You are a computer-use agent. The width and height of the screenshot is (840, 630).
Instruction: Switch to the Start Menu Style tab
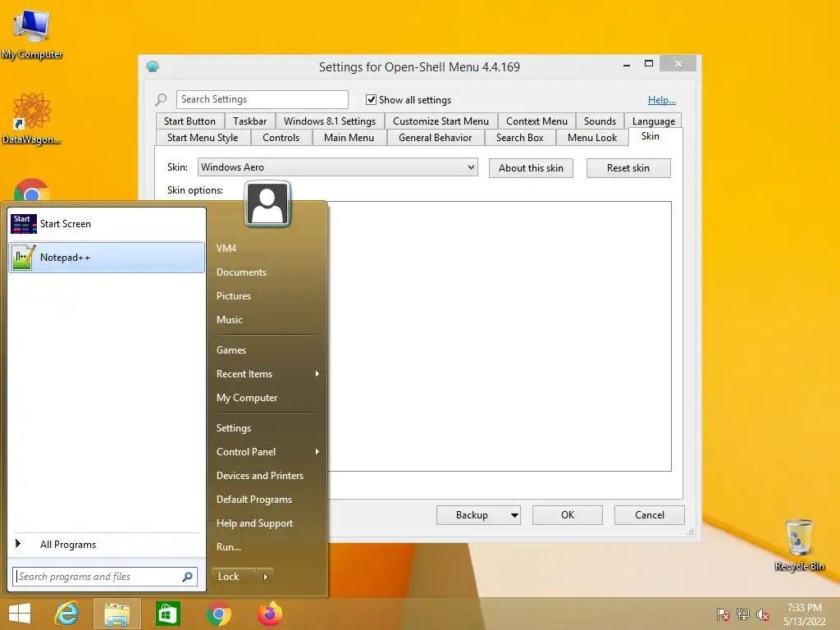pyautogui.click(x=203, y=138)
